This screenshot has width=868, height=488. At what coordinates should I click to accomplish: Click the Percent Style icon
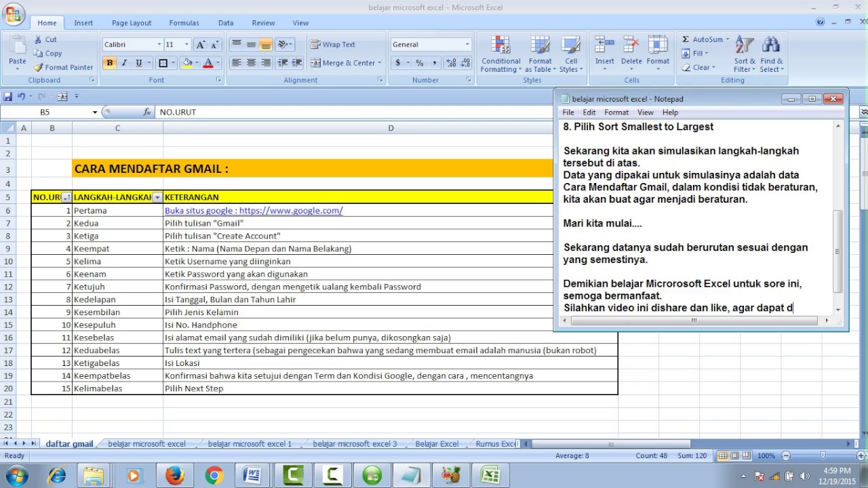click(420, 63)
